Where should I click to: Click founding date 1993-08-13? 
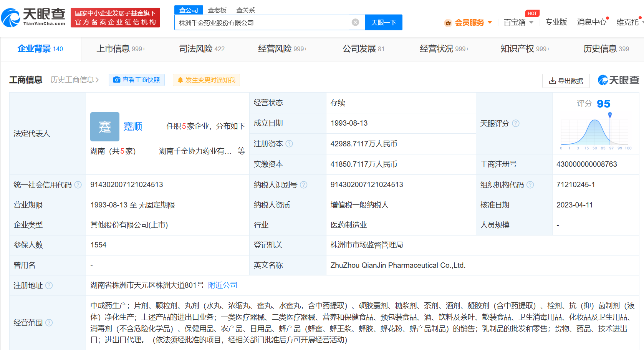[x=349, y=123]
